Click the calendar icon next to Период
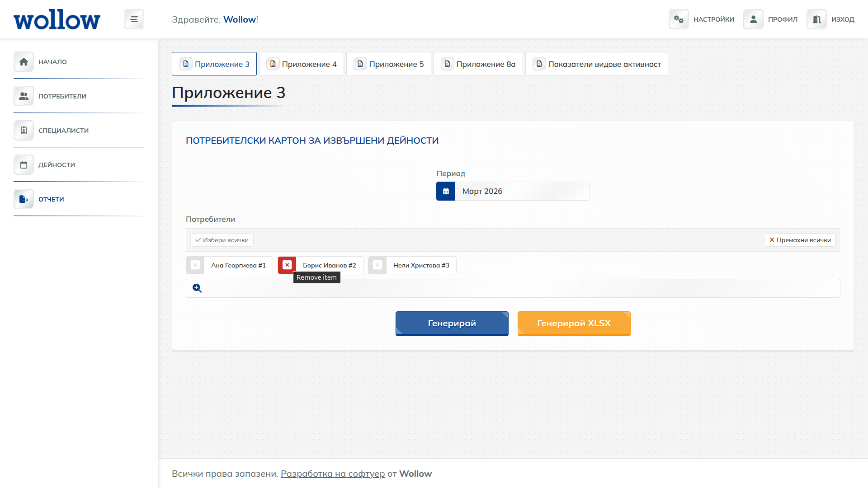 point(445,191)
